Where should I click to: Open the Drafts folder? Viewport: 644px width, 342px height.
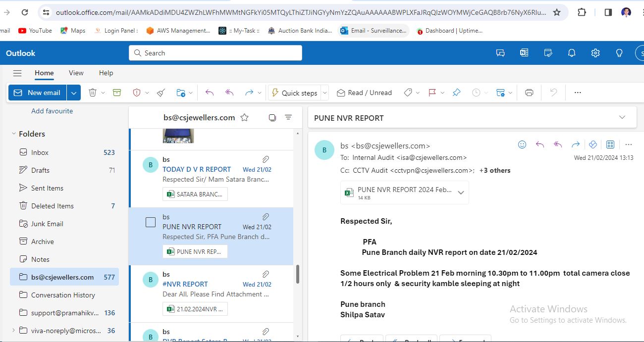click(x=64, y=170)
